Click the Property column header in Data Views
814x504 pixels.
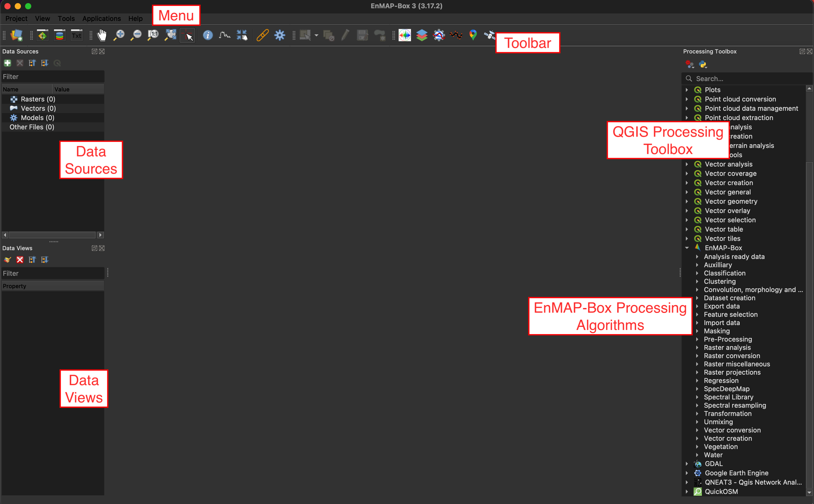click(x=53, y=286)
